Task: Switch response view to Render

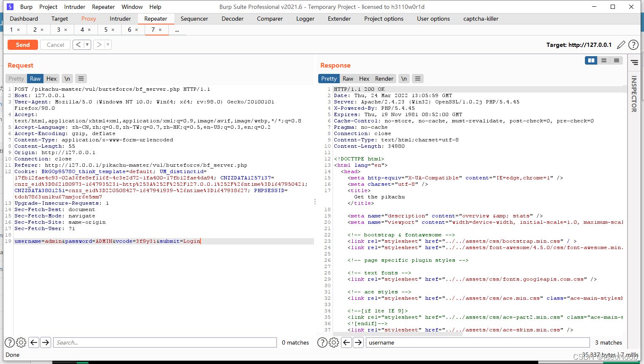Action: tap(384, 79)
